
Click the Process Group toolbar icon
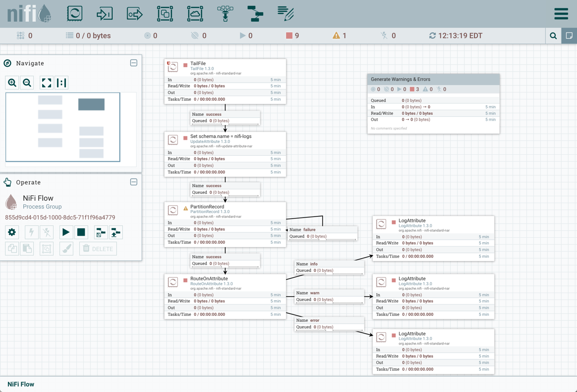(x=165, y=13)
